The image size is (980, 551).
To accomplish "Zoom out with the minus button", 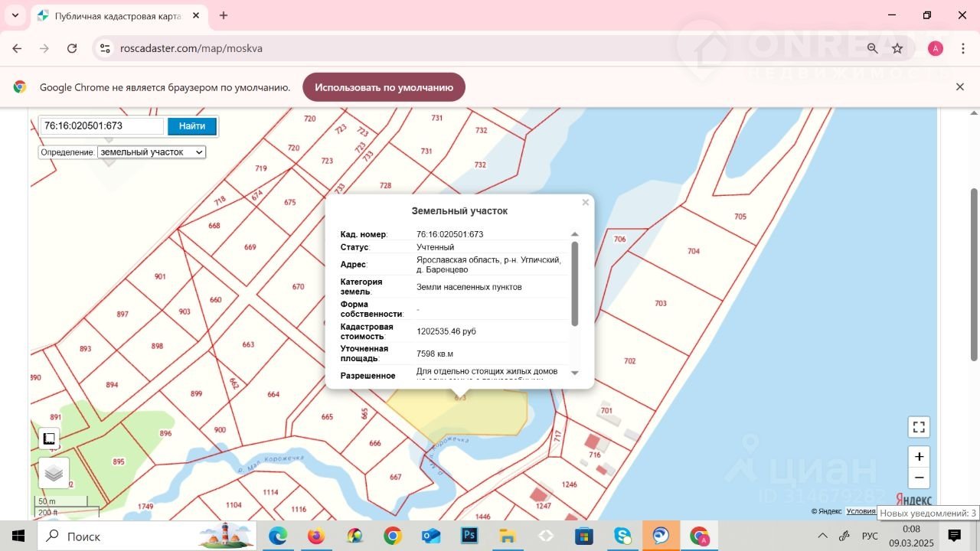I will [919, 478].
